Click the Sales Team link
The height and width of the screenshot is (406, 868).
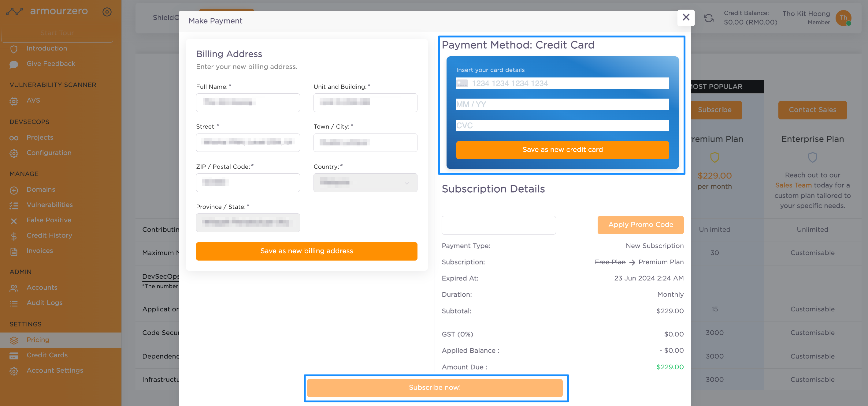tap(793, 185)
